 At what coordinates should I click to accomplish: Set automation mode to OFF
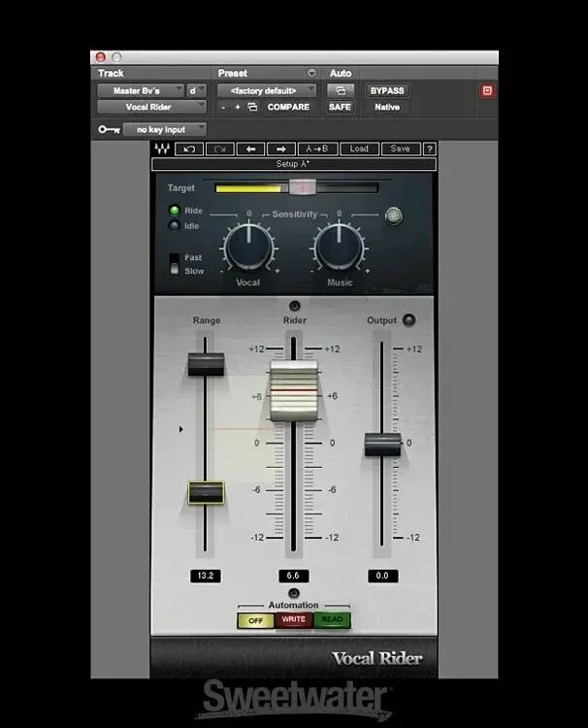(x=255, y=620)
